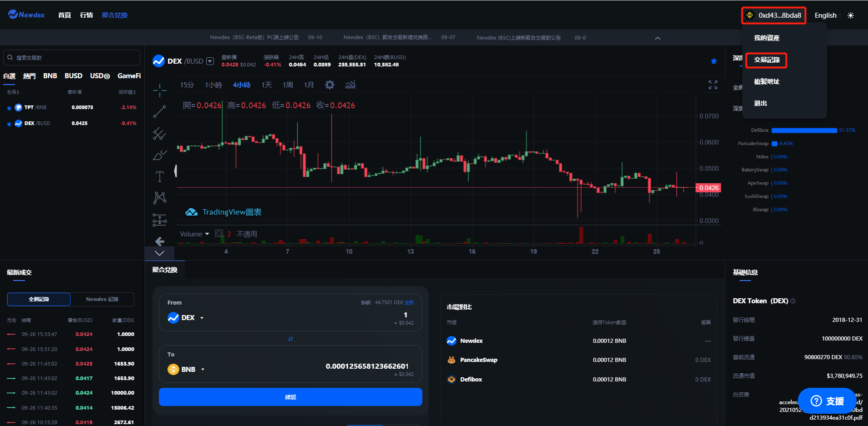This screenshot has width=868, height=426.
Task: Select the text annotation tool
Action: coord(159,176)
